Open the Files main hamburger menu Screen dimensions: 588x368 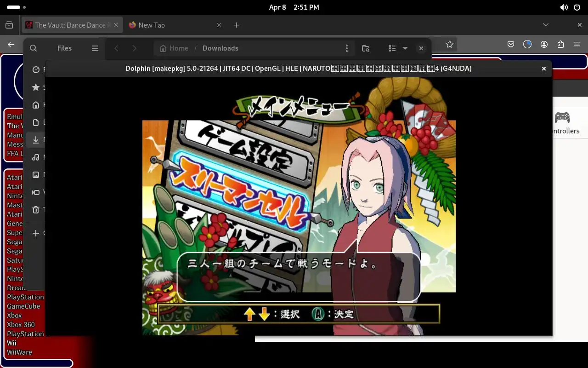(x=95, y=48)
